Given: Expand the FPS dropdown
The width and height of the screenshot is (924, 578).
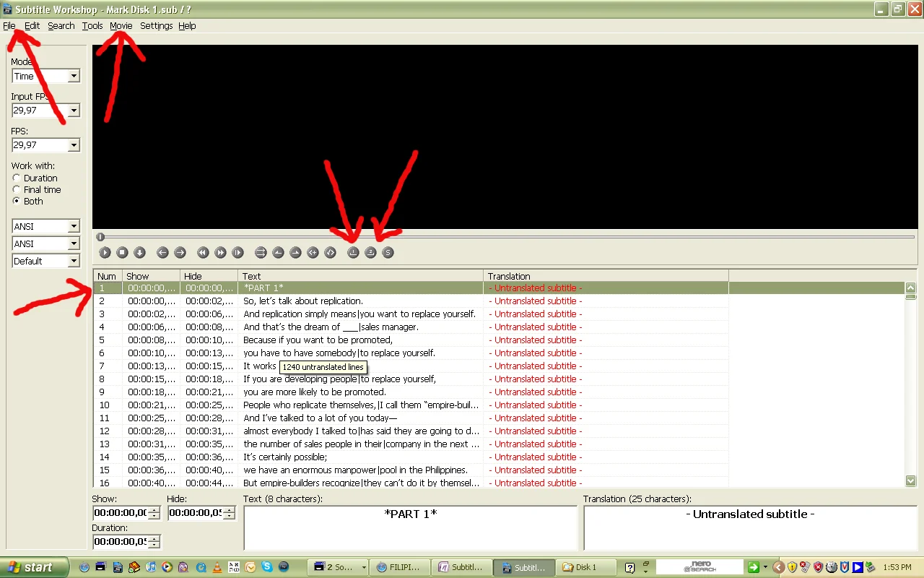Looking at the screenshot, I should coord(74,145).
